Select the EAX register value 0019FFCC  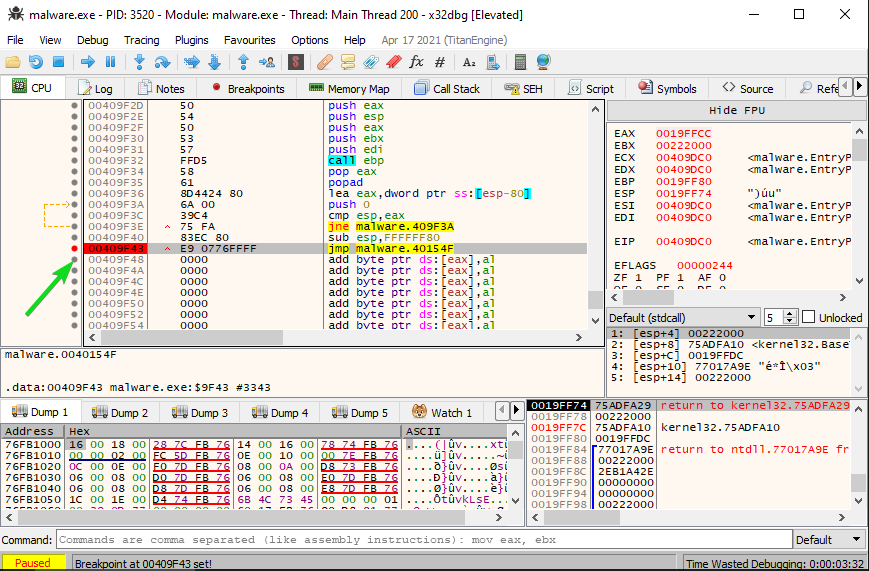683,133
